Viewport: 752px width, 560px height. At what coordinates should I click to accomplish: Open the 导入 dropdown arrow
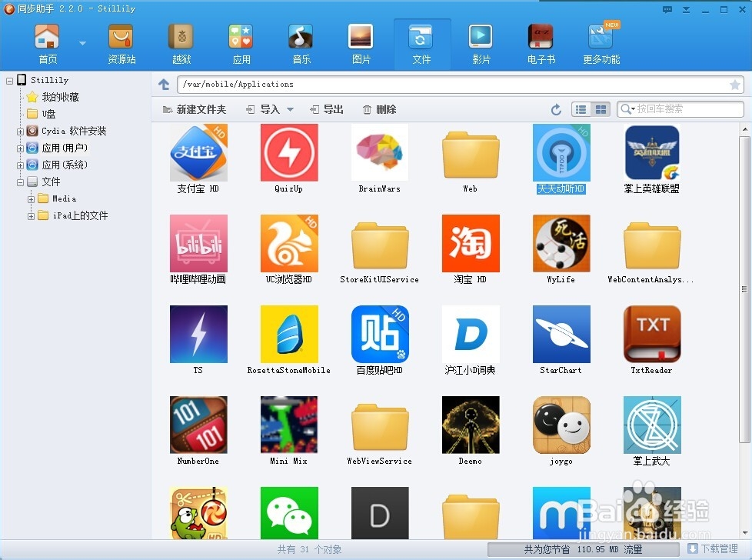(x=290, y=109)
